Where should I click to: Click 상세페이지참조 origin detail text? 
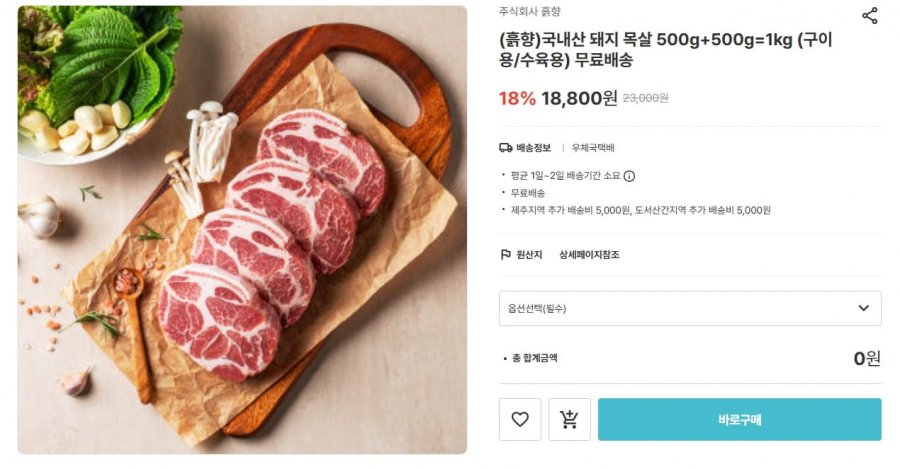point(589,255)
